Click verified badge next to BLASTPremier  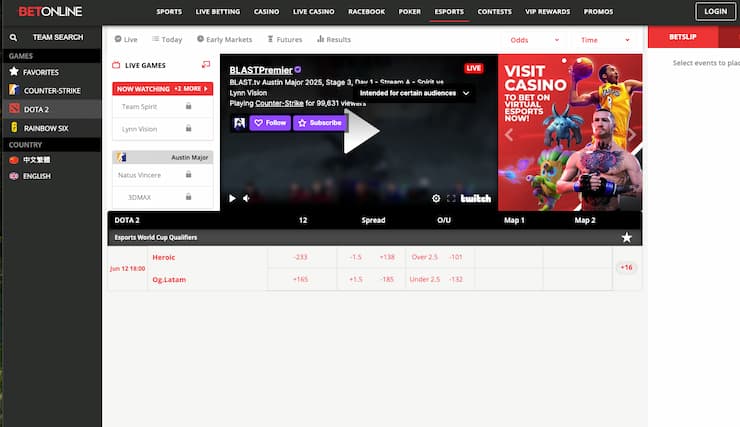coord(298,70)
